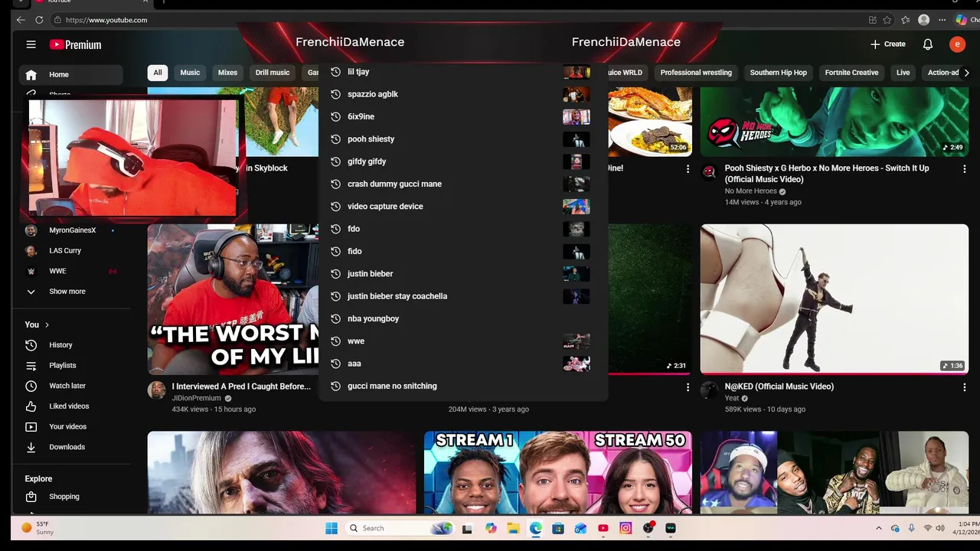This screenshot has width=980, height=551.
Task: Choose 'crash dummy gucci mane' suggestion
Action: tap(463, 184)
